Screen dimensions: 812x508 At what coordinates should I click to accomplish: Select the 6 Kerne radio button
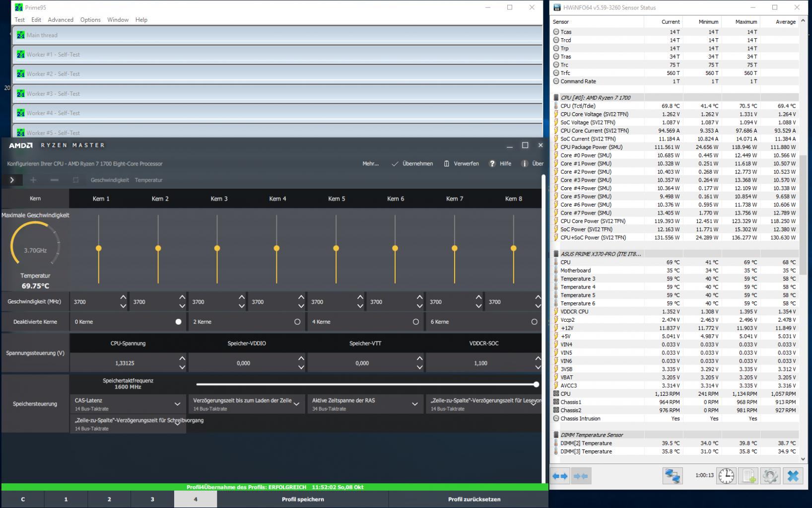[x=534, y=322]
